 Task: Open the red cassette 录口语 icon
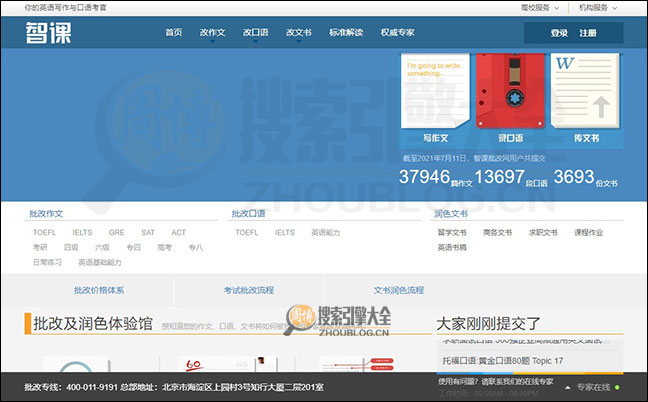(x=510, y=90)
